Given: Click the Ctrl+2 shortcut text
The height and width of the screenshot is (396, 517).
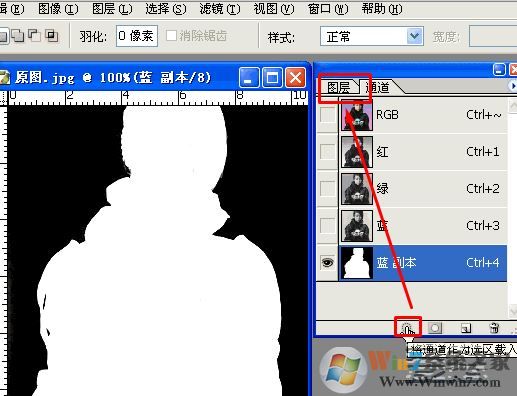Looking at the screenshot, I should pos(483,189).
